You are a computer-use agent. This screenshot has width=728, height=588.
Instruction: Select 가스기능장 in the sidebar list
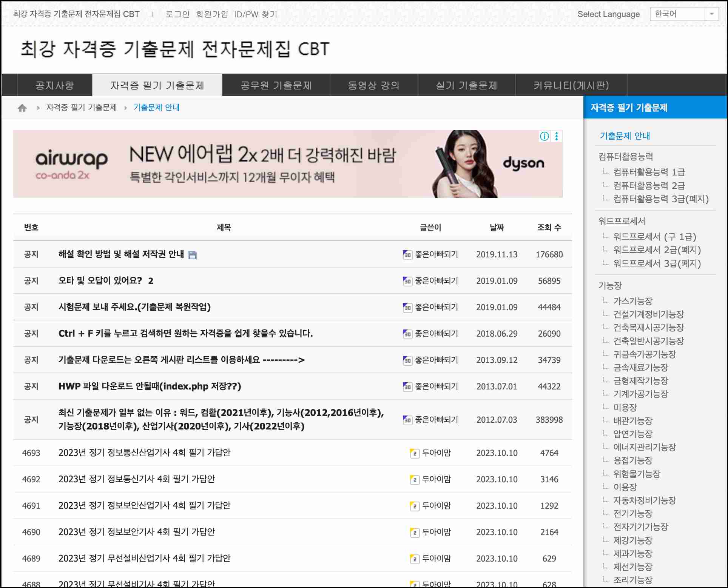point(632,301)
